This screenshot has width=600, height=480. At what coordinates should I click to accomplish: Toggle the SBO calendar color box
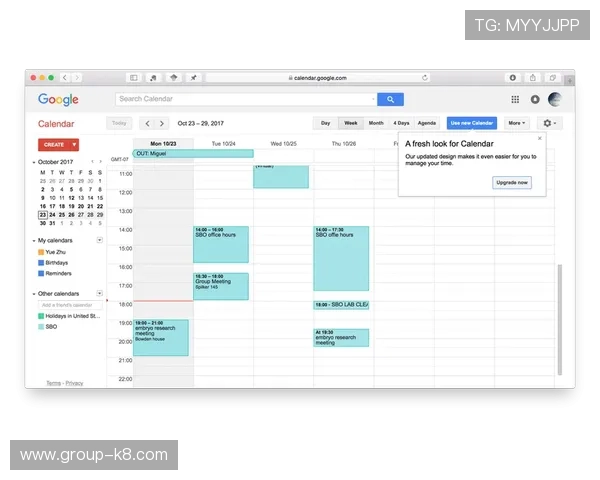click(x=41, y=326)
